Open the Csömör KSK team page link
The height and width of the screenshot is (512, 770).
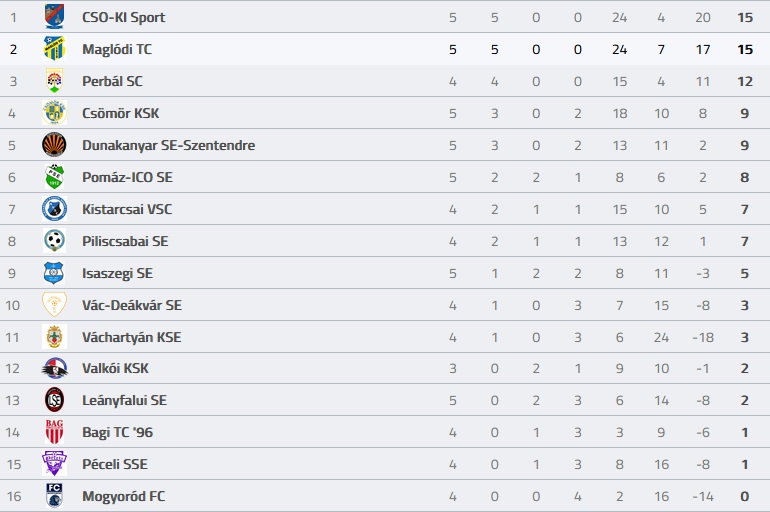tap(120, 113)
